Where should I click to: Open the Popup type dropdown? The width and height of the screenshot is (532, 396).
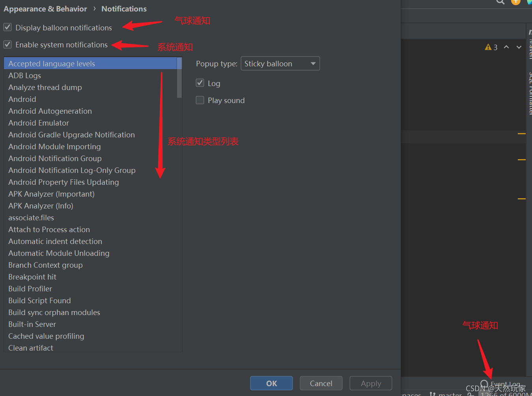click(x=280, y=64)
